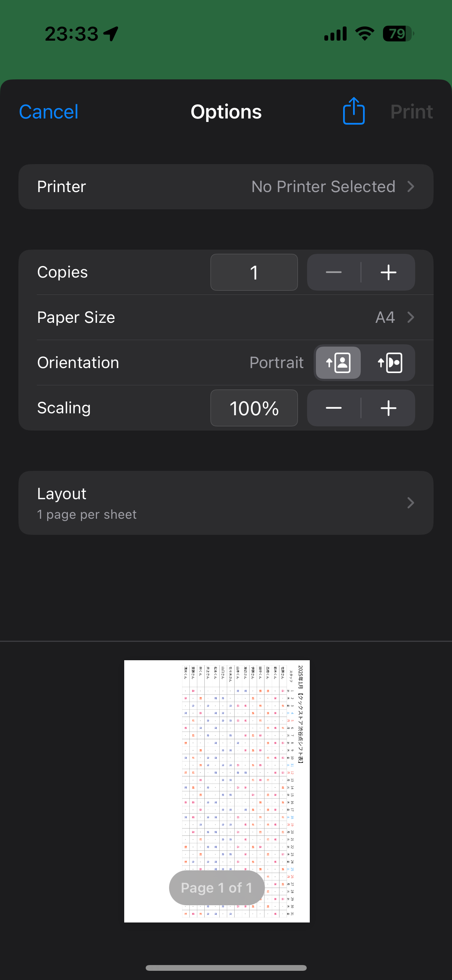This screenshot has width=452, height=980.
Task: Tap the chevron beside No Printer Selected
Action: point(411,187)
